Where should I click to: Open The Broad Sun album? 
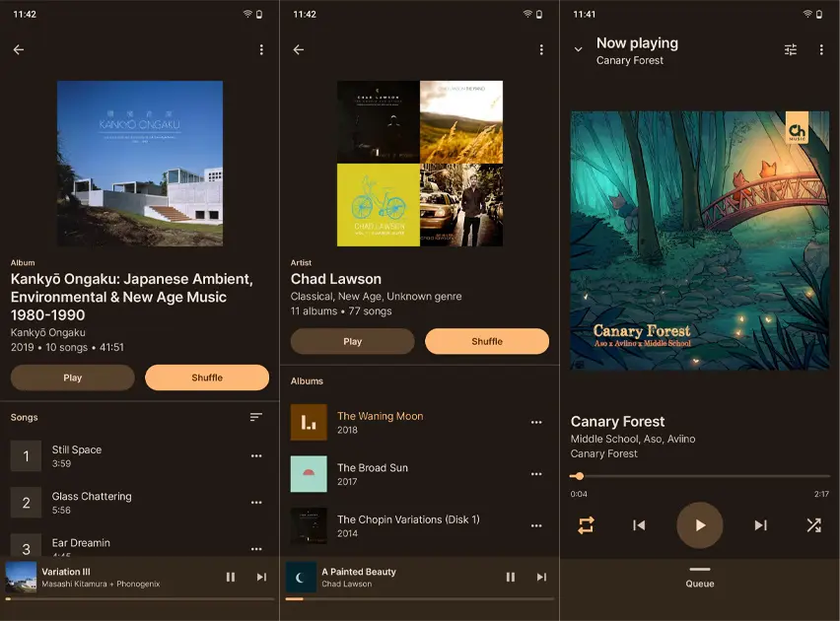(418, 474)
